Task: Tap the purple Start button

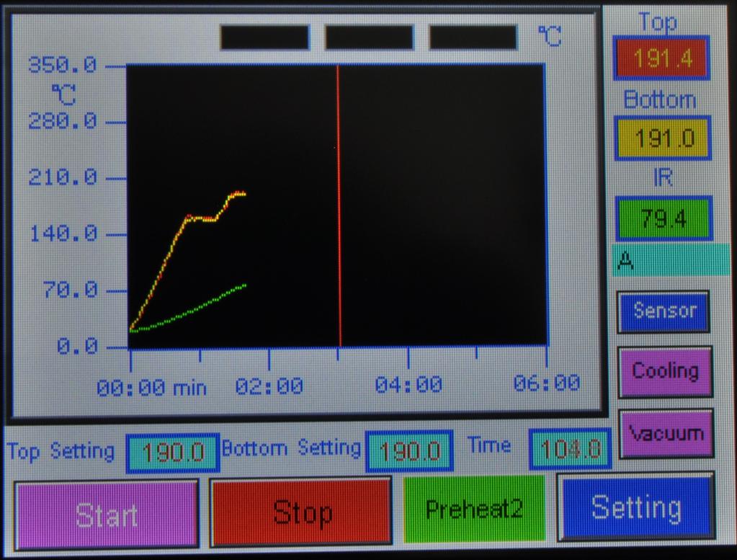Action: [x=107, y=515]
